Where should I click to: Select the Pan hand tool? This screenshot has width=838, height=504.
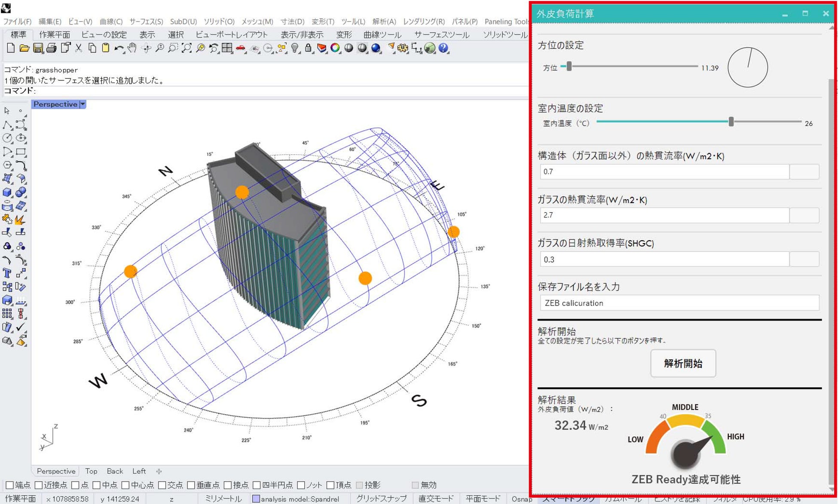132,48
